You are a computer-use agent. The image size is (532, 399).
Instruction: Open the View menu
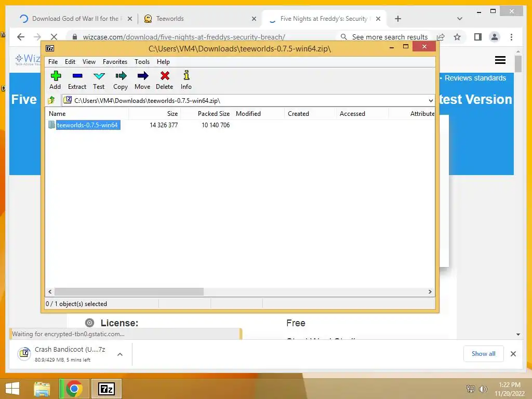tap(89, 62)
